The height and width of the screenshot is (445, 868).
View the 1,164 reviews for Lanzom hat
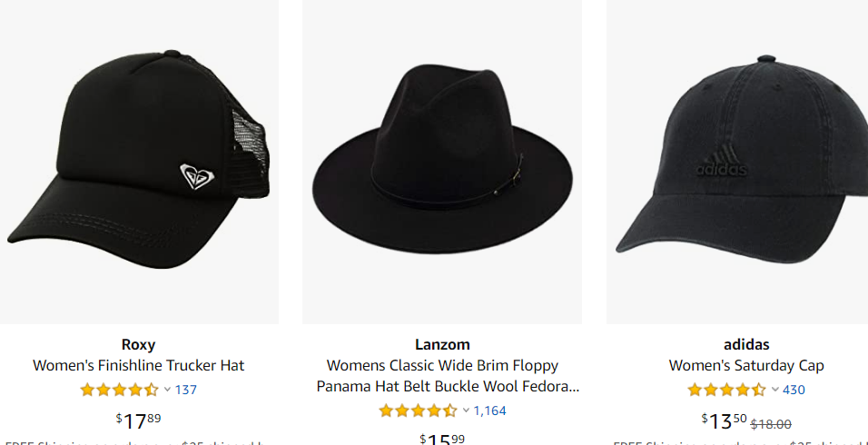point(489,410)
